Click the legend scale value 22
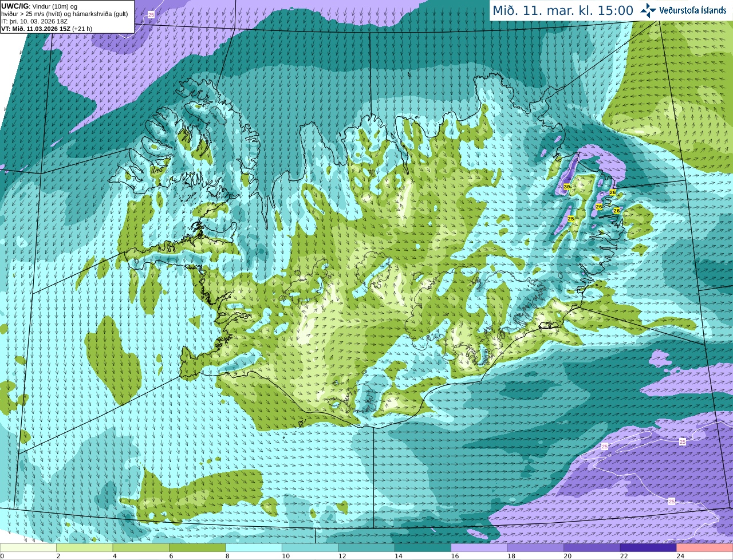The height and width of the screenshot is (560, 733). point(624,556)
